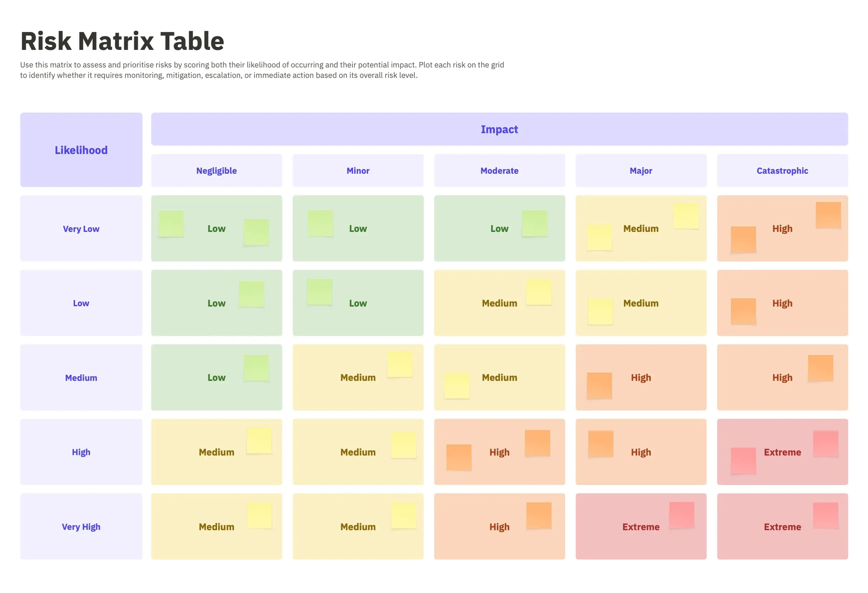Click the Risk Matrix Table title
Screen dimensions: 868x593
coord(122,41)
